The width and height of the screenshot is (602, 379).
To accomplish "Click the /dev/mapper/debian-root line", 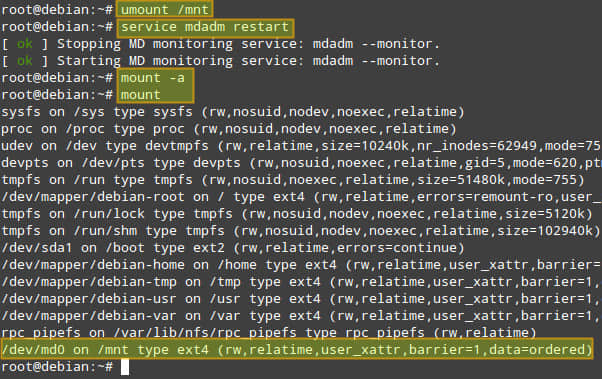I will 301,197.
